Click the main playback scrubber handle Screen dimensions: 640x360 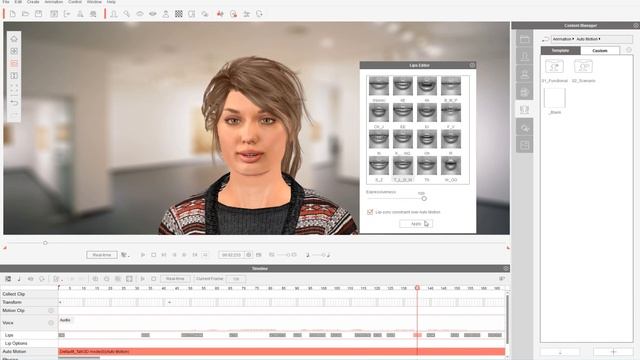tap(45, 243)
